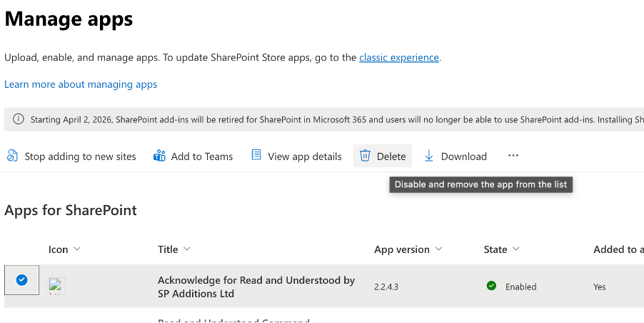Click the app version 2.2.4.3 cell
The height and width of the screenshot is (323, 644).
pyautogui.click(x=386, y=287)
